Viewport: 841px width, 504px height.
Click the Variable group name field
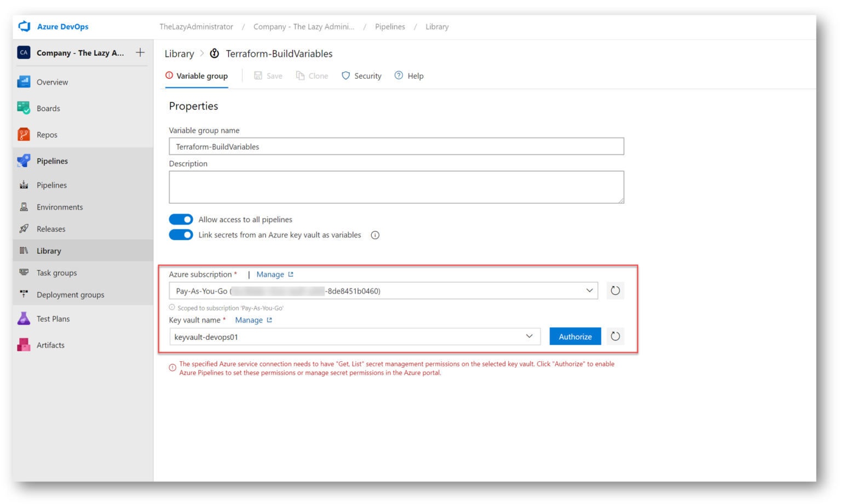point(396,147)
